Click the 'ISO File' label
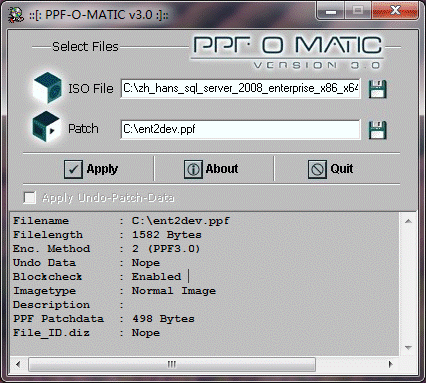The width and height of the screenshot is (426, 383). pyautogui.click(x=91, y=89)
